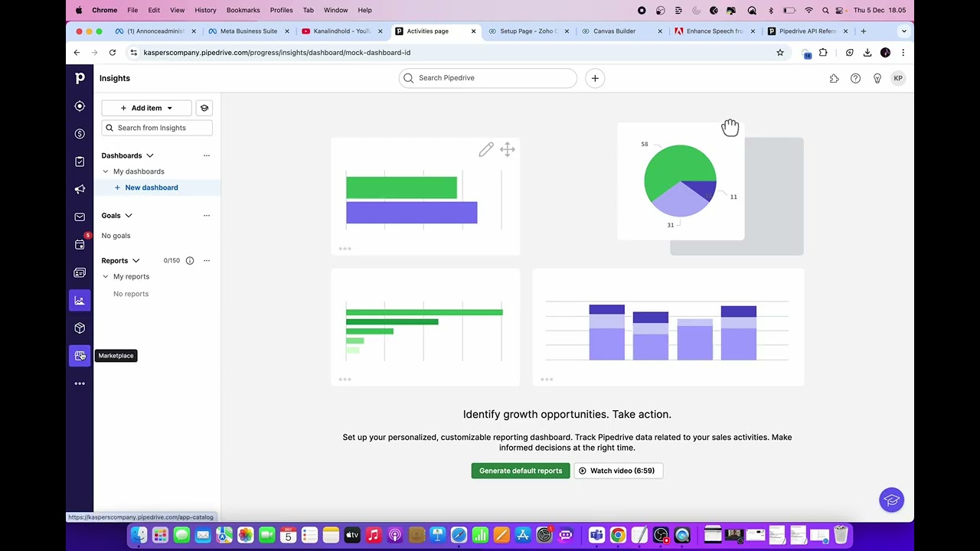Click the Search Pipedrive field
Viewport: 980px width, 551px height.
coord(488,78)
